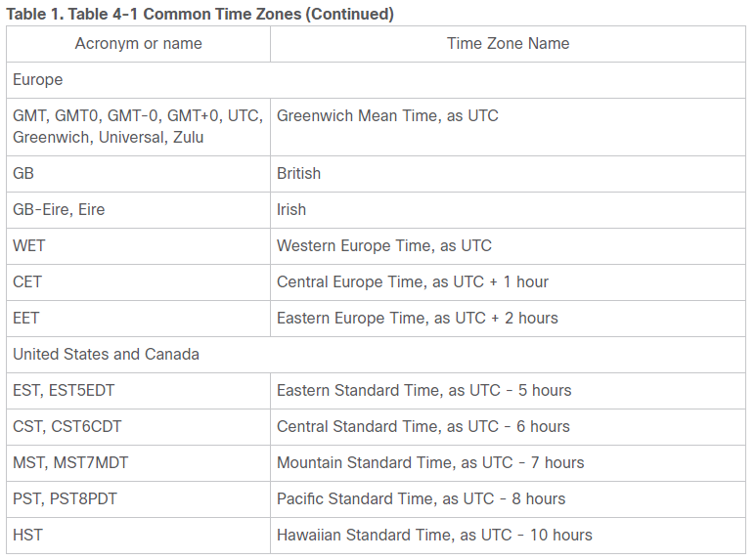Click the "EST, EST5EDT" acronym cell

click(x=64, y=390)
